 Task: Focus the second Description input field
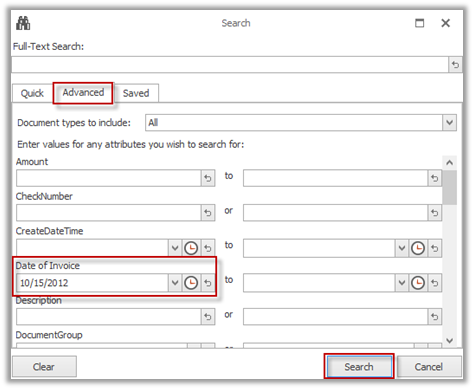tap(335, 317)
